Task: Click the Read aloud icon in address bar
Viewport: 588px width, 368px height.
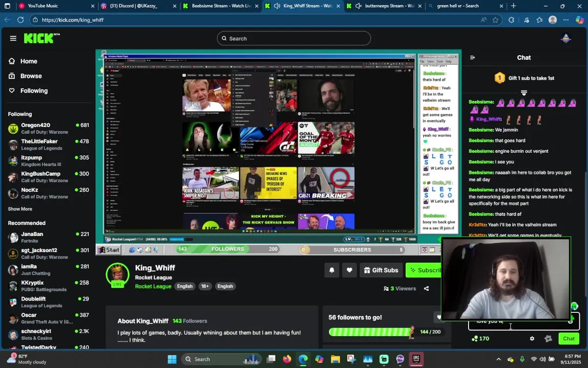Action: coord(484,20)
